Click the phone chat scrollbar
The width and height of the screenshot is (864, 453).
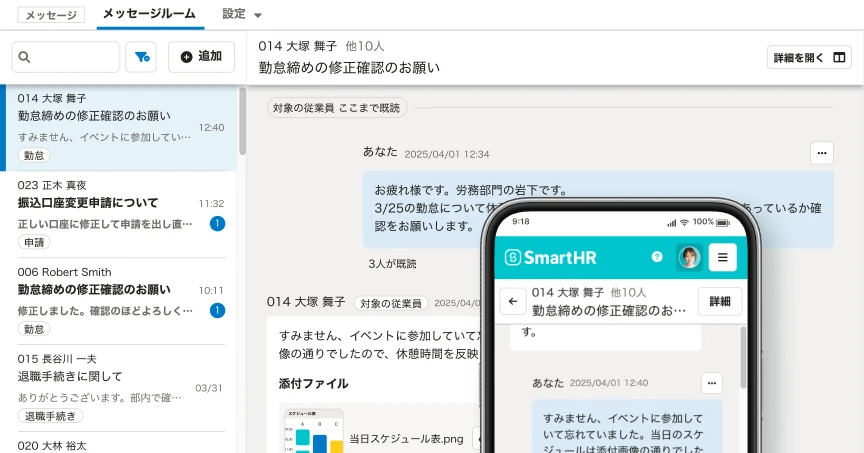tap(743, 358)
